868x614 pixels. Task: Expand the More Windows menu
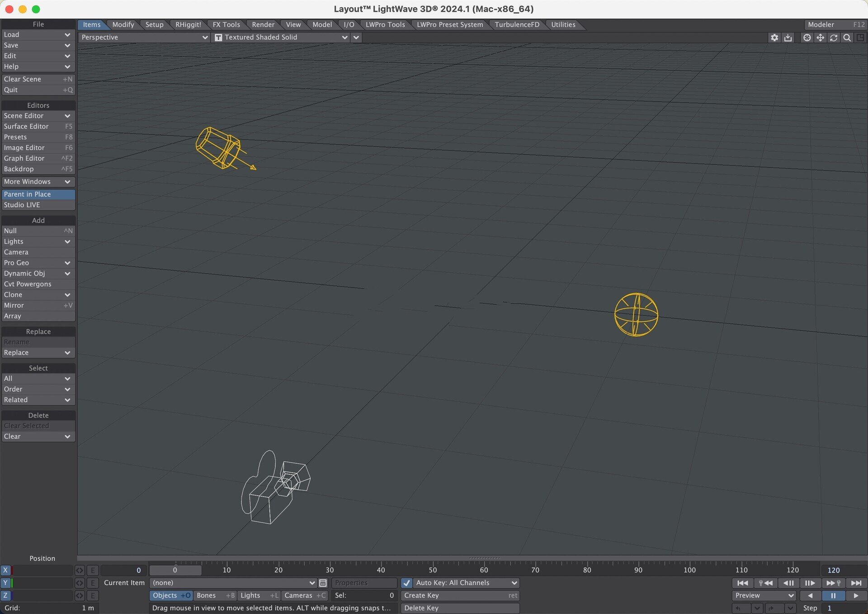coord(38,181)
